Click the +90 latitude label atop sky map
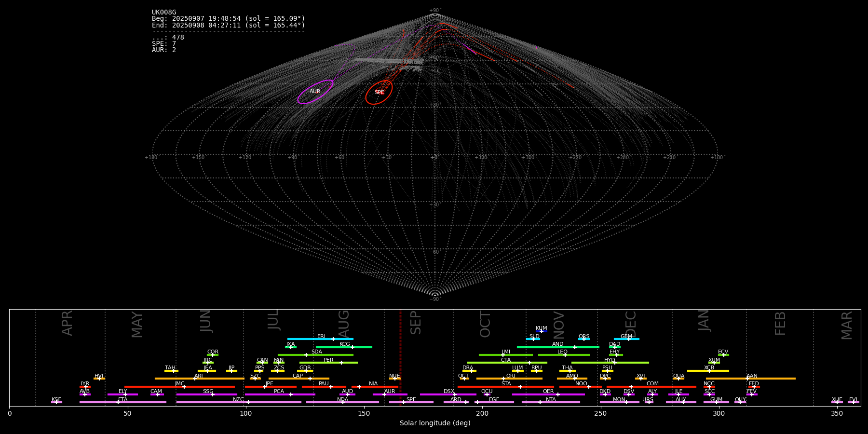The image size is (868, 434). point(434,10)
